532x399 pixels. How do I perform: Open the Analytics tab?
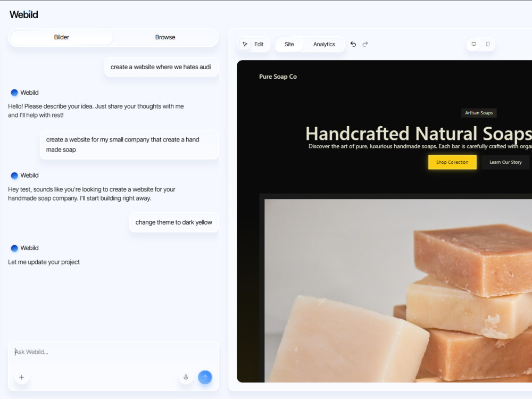coord(324,44)
